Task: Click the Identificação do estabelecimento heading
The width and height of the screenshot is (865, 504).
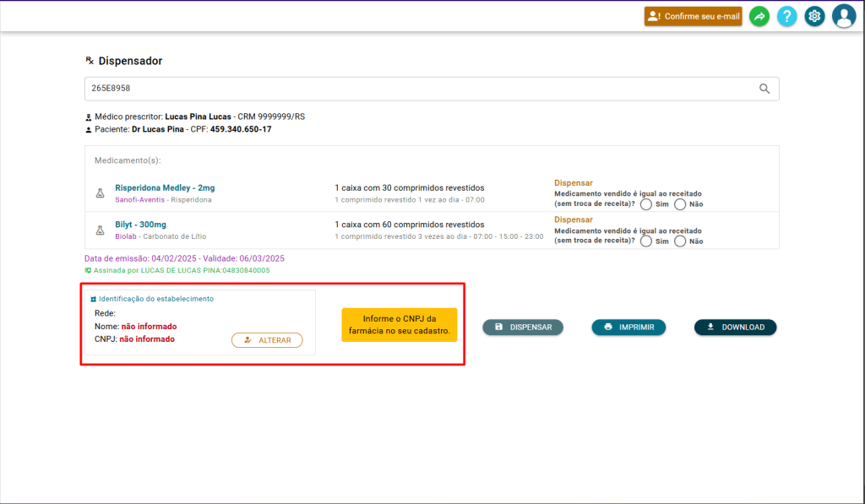Action: 156,299
